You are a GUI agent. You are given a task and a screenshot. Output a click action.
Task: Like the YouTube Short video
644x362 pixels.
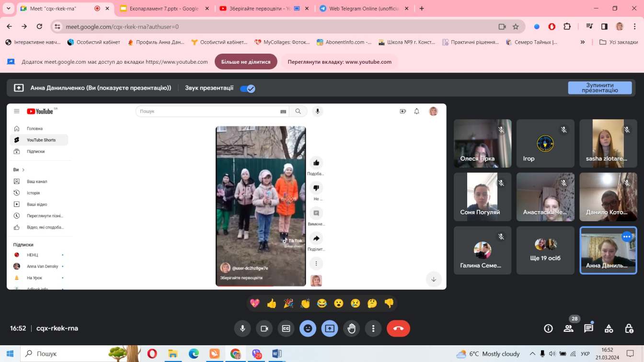click(316, 163)
